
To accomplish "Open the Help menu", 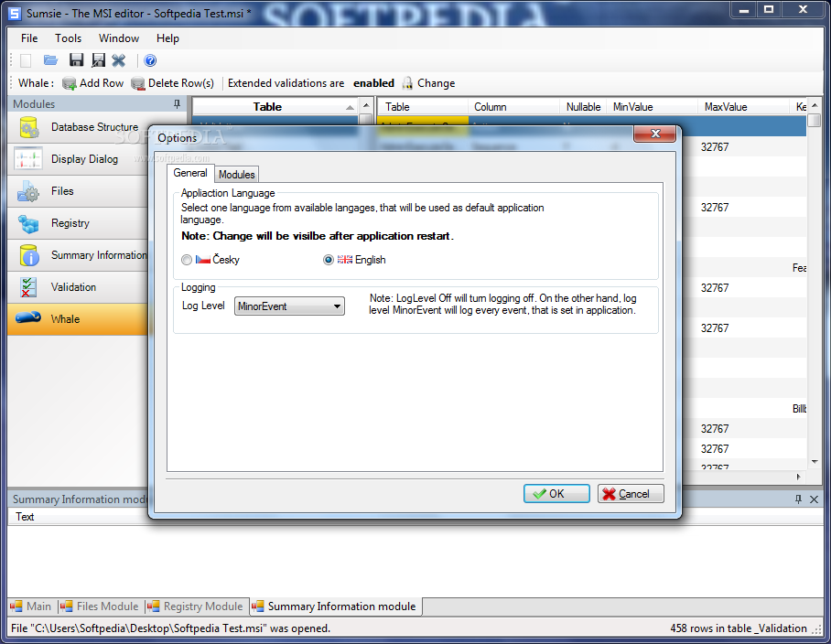I will [167, 38].
